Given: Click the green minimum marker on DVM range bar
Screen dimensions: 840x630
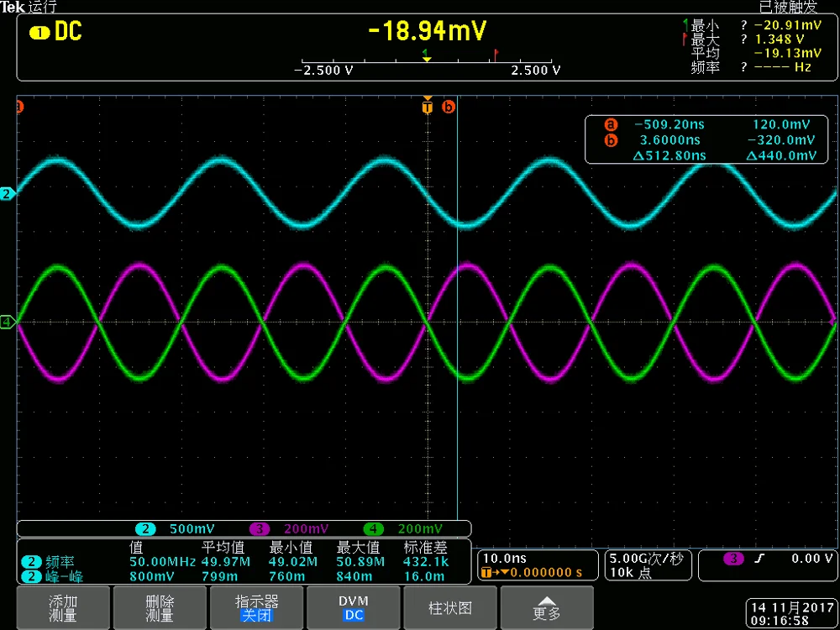Looking at the screenshot, I should pos(427,54).
